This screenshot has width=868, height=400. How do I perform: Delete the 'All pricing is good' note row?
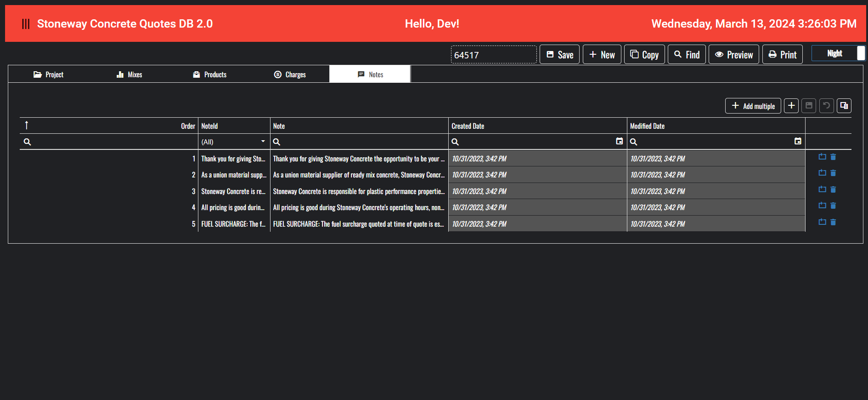point(833,206)
